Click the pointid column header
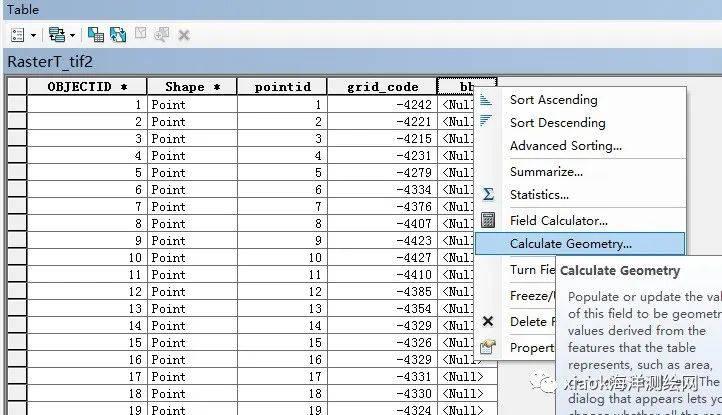This screenshot has height=415, width=722. [x=282, y=87]
